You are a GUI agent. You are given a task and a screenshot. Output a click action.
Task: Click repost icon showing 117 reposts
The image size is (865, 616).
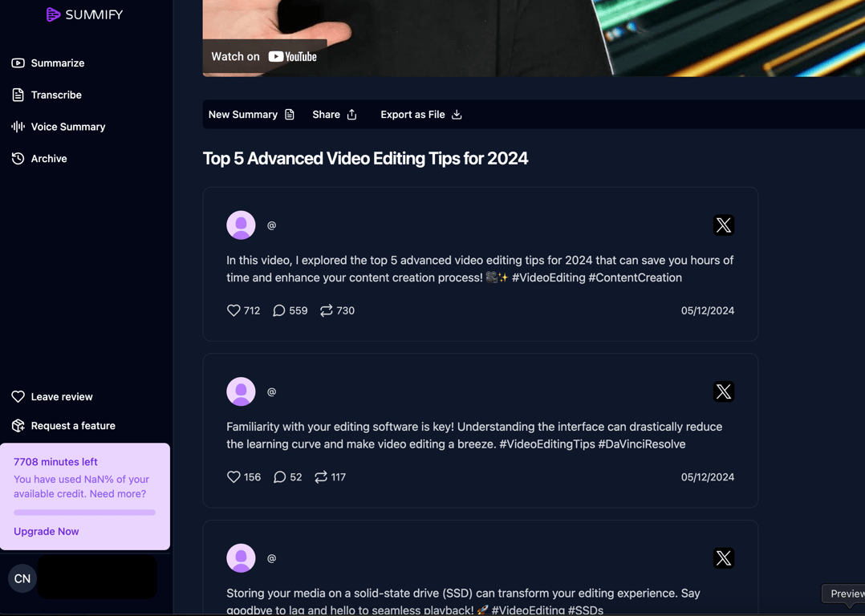click(321, 477)
